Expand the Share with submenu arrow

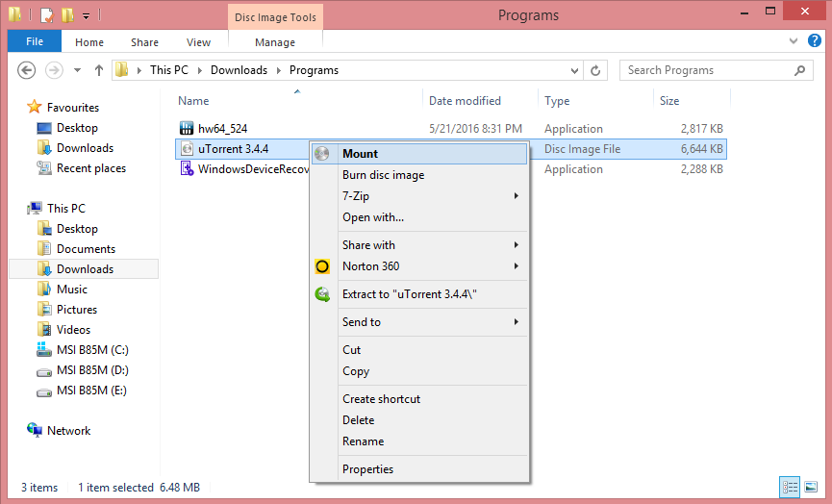click(517, 244)
